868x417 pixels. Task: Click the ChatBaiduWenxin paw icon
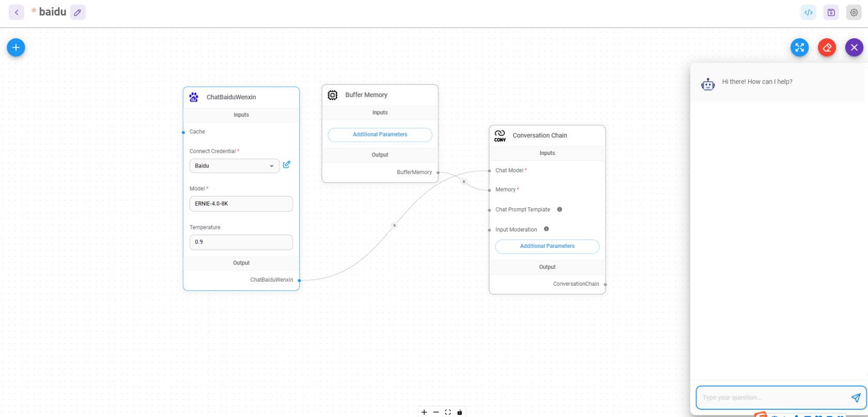click(x=194, y=97)
